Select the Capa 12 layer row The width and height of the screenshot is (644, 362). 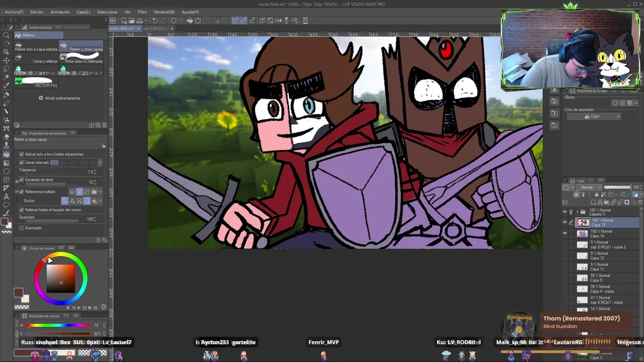point(601,255)
